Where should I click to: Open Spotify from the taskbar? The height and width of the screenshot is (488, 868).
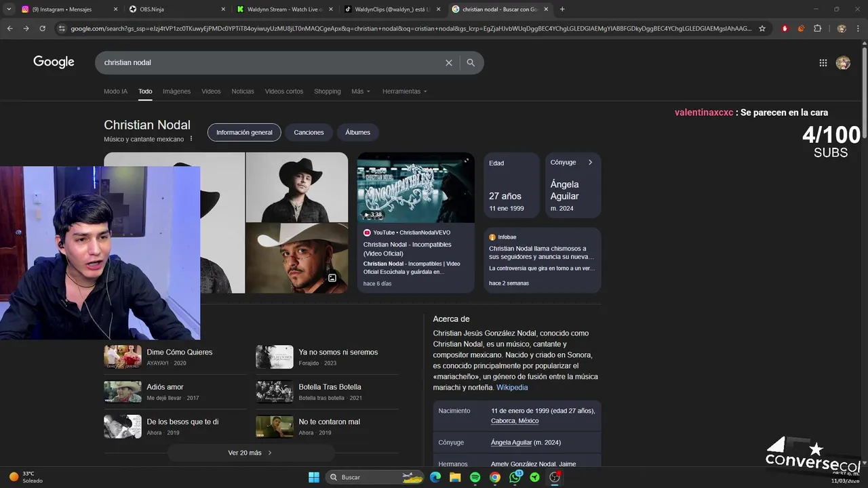click(x=475, y=477)
